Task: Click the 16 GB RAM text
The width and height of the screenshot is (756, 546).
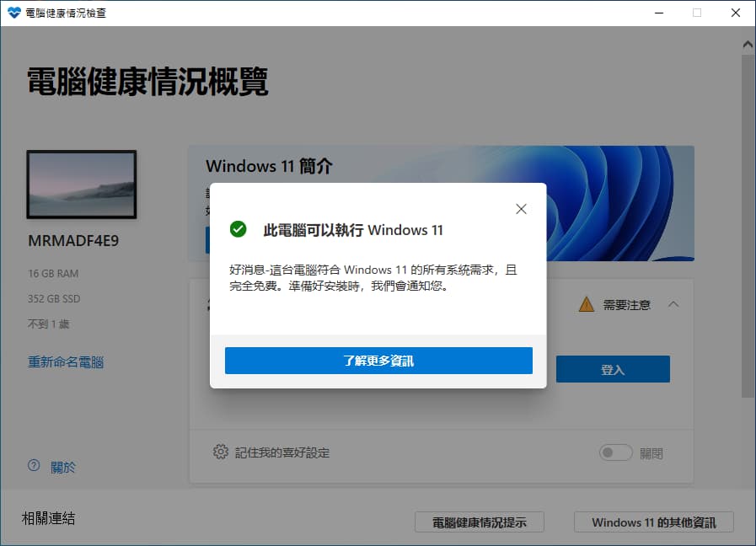Action: click(x=53, y=274)
